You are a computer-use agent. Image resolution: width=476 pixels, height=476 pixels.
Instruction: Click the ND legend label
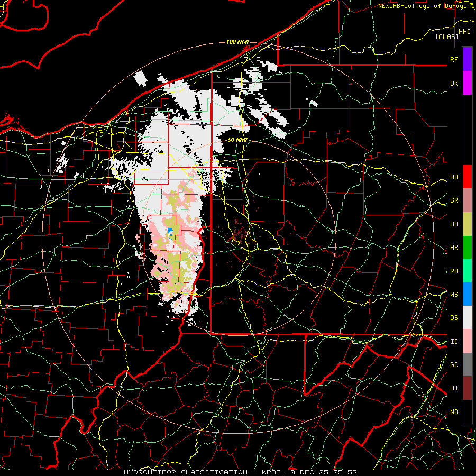pos(454,412)
